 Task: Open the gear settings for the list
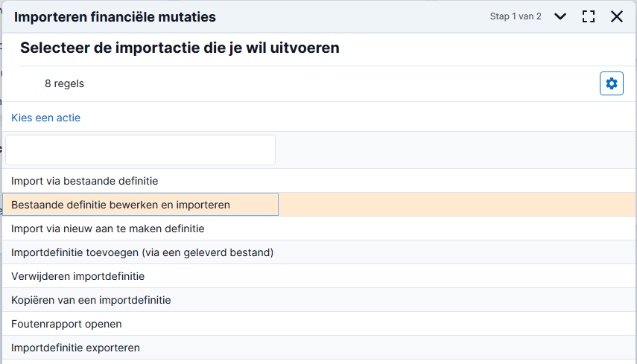pyautogui.click(x=612, y=83)
